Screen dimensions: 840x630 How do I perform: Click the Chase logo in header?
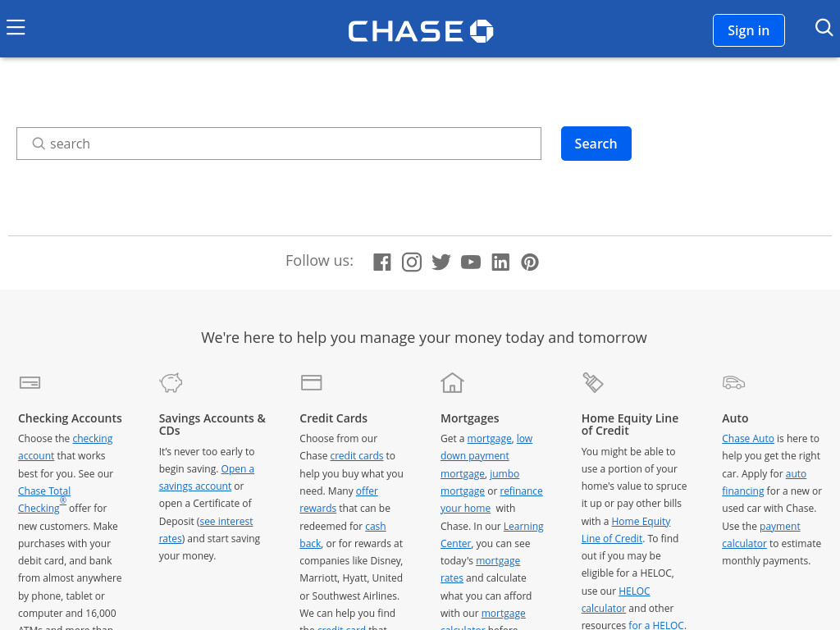click(421, 30)
